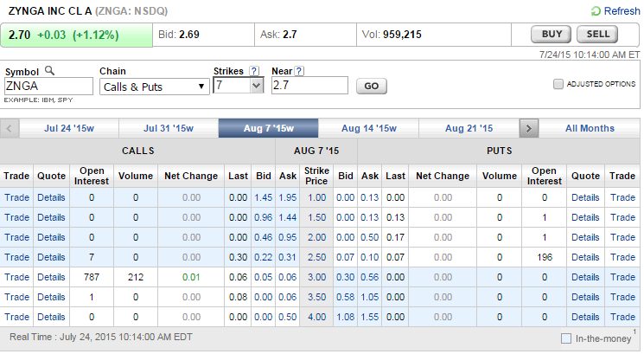This screenshot has width=644, height=354.
Task: Enable the Adjusted Options checkbox
Action: [x=558, y=84]
